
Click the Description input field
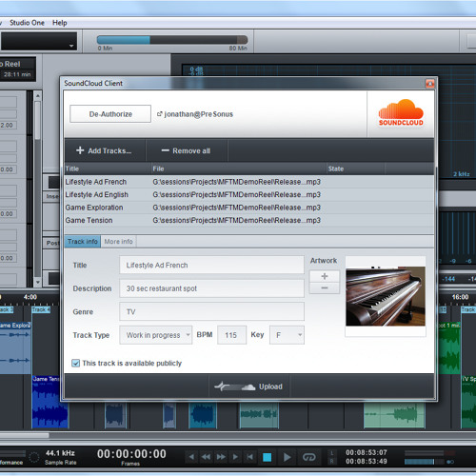click(x=211, y=288)
